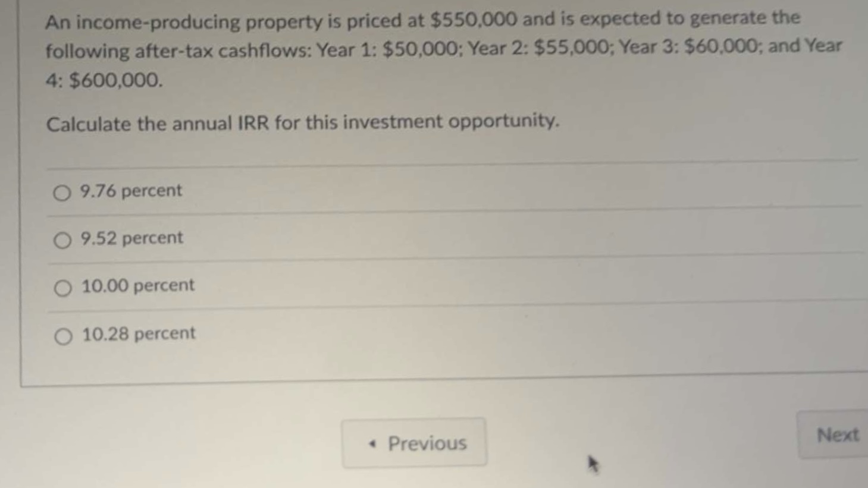Image resolution: width=868 pixels, height=488 pixels.
Task: Click the answer text 9.76 percent
Action: 130,191
